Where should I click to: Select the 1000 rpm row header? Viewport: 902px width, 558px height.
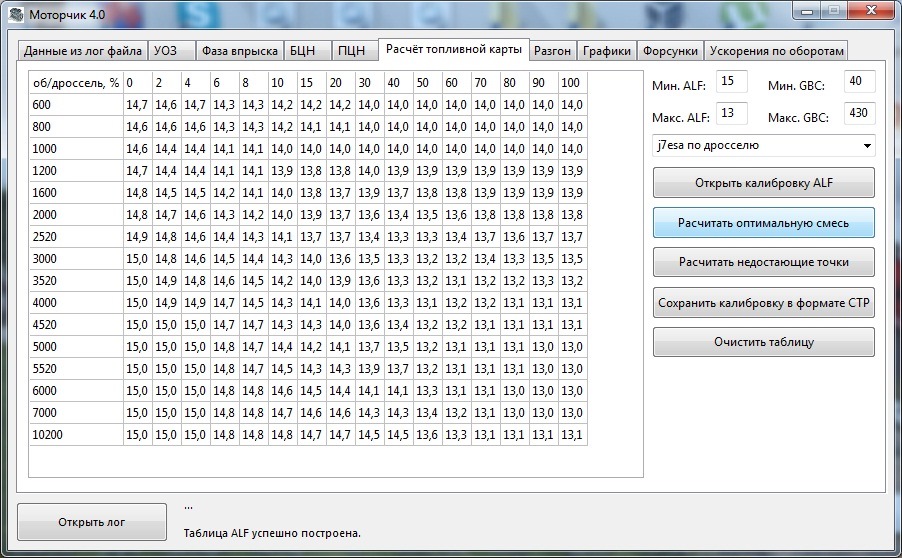77,148
